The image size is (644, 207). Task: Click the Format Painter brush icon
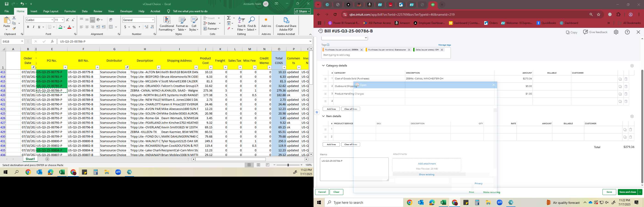point(14,28)
